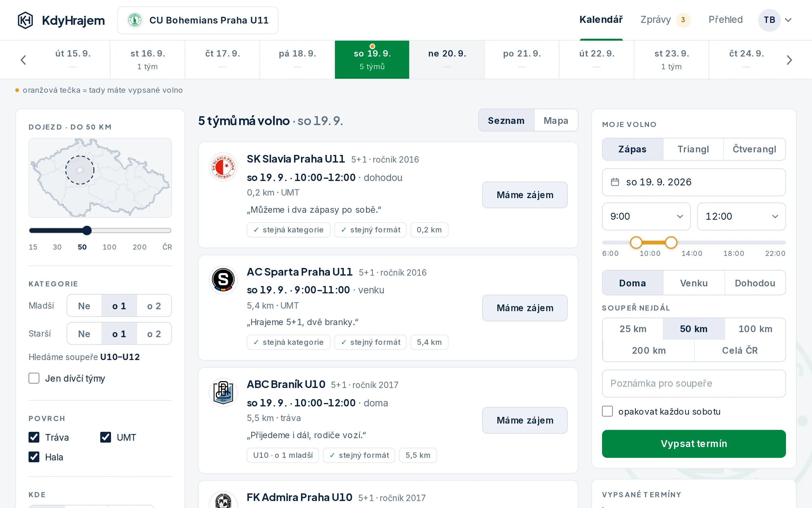Screen dimensions: 812x508
Task: Enable opakovat každou sobotu checkbox
Action: point(607,411)
